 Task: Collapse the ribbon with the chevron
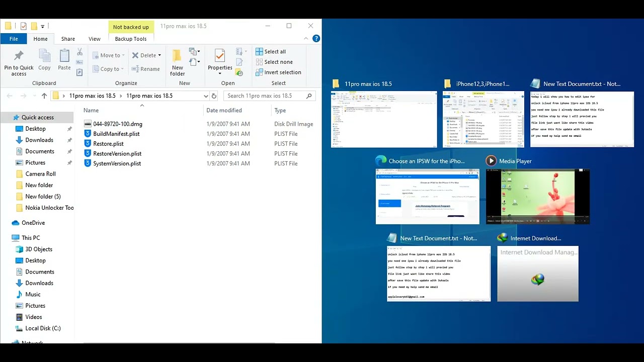tap(306, 39)
